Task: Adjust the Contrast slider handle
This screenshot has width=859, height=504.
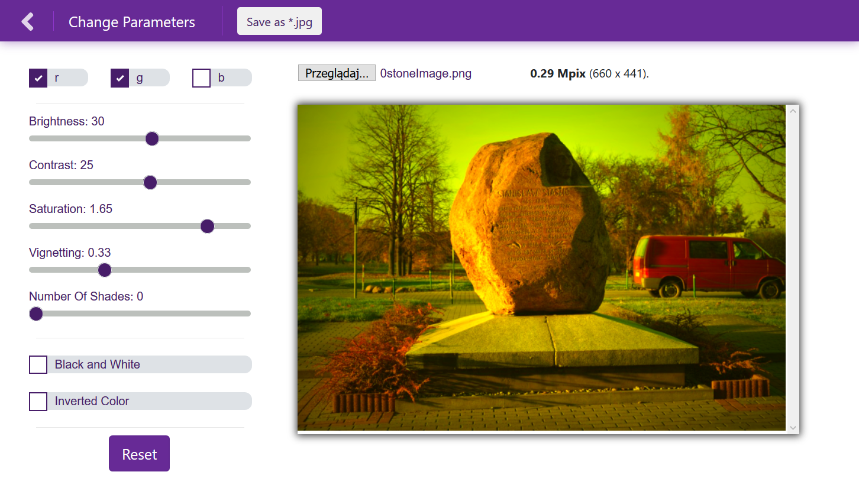Action: pyautogui.click(x=150, y=182)
